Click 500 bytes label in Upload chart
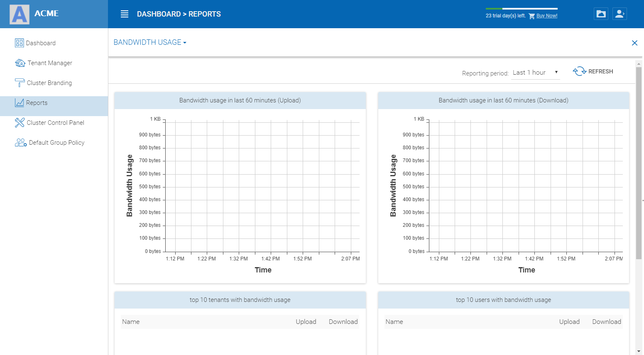This screenshot has height=355, width=644. tap(150, 187)
